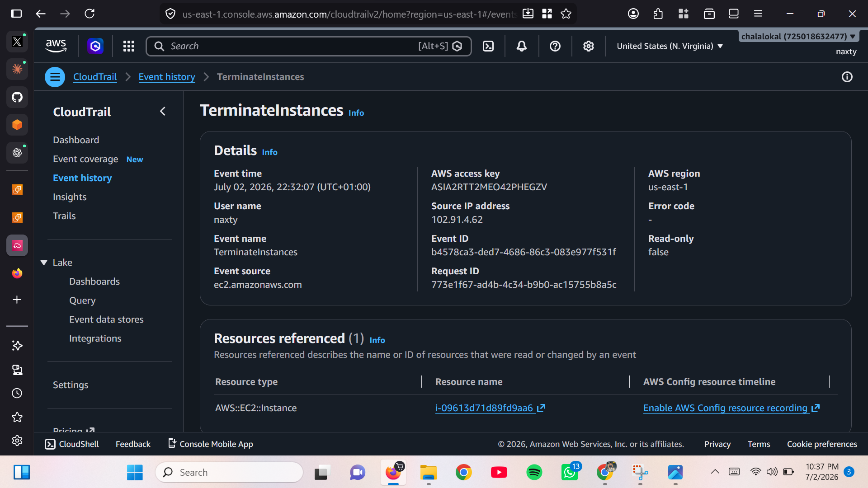Open Event coverage page
868x488 pixels.
85,159
